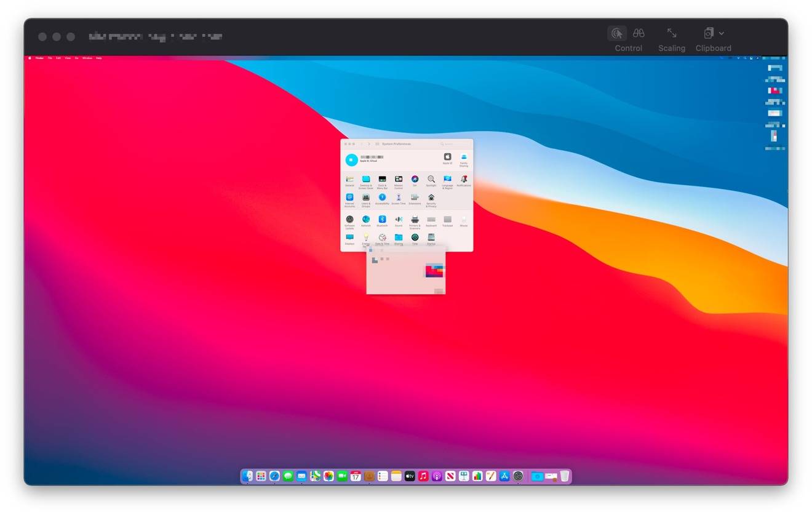Screen dimensions: 812x515
Task: Click the user account avatar
Action: click(x=351, y=160)
